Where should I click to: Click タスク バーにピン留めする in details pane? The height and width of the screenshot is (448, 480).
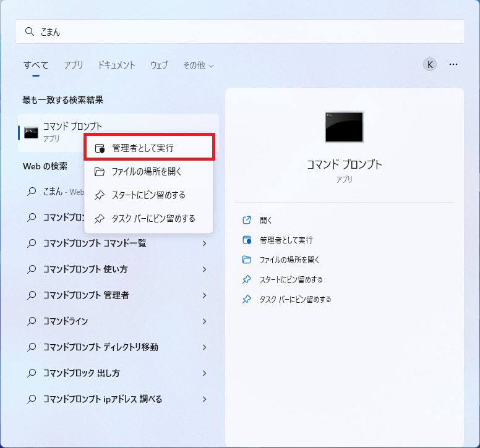tap(296, 299)
